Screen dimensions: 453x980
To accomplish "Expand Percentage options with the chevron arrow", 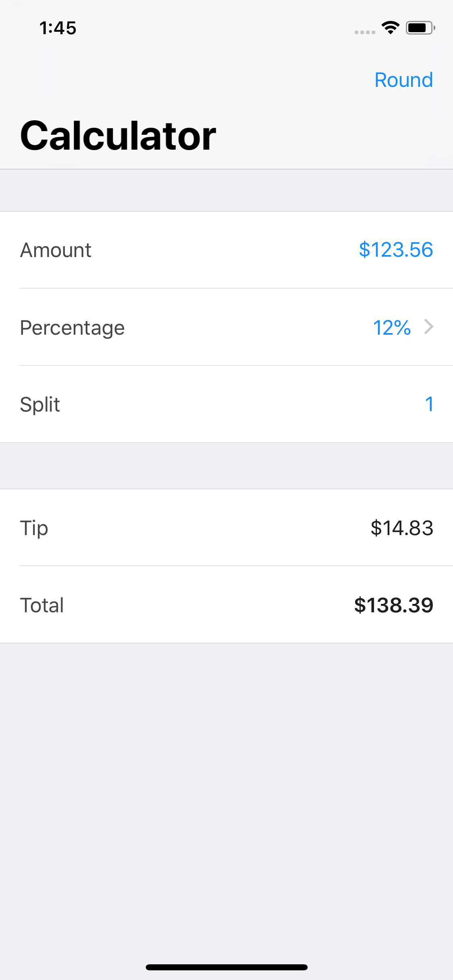I will tap(429, 327).
